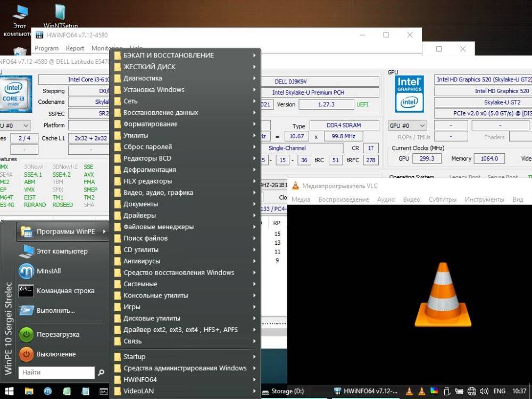Click Перезагрузка to restart
532x399 pixels.
58,335
